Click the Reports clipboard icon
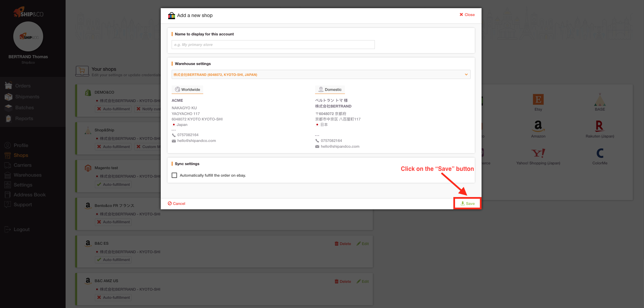The image size is (644, 308). (8, 118)
